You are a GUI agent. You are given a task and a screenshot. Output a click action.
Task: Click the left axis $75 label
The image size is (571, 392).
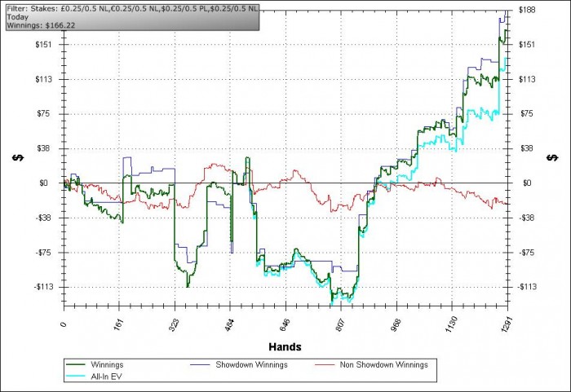click(x=44, y=113)
